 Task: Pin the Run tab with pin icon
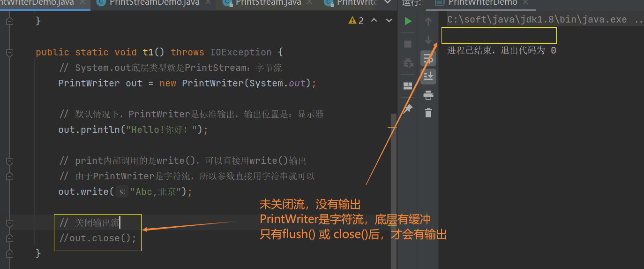(408, 108)
